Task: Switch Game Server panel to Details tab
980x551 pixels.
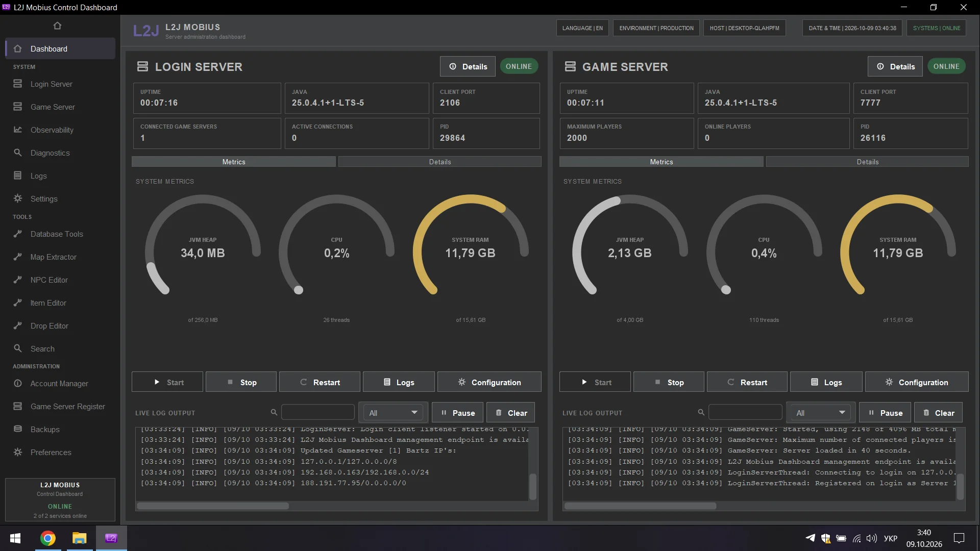Action: [x=867, y=162]
